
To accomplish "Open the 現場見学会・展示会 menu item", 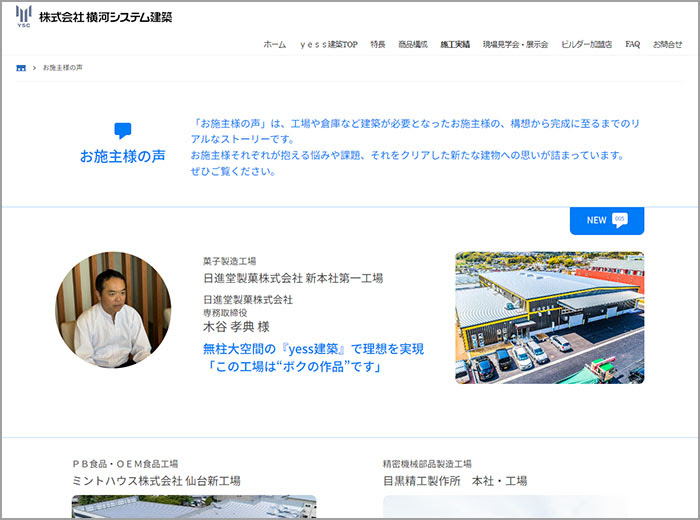I will point(515,44).
